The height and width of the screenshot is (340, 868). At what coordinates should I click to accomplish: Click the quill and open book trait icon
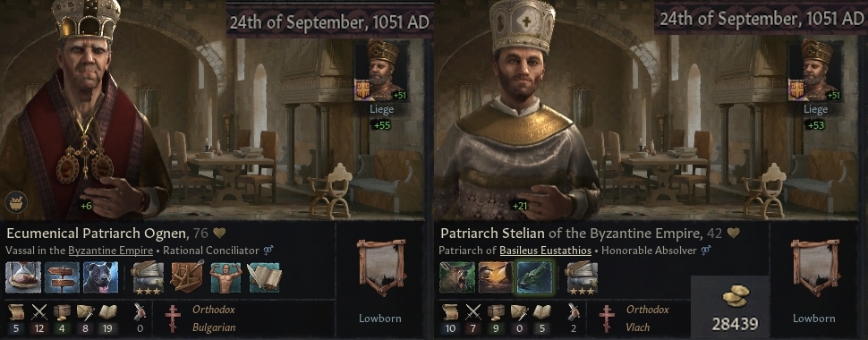coord(265,277)
